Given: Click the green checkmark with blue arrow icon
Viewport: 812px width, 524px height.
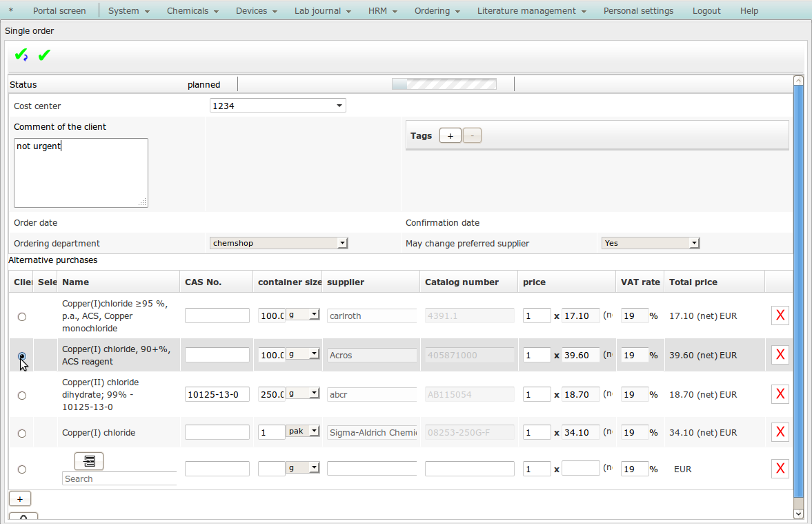Looking at the screenshot, I should 21,55.
